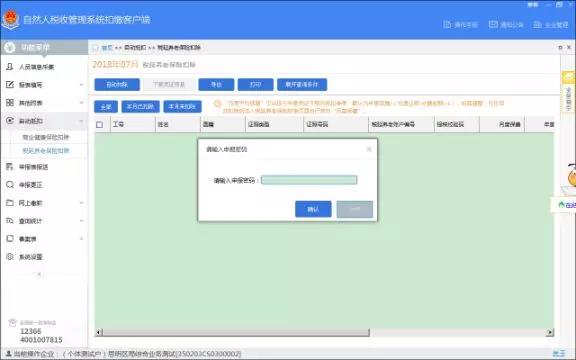The width and height of the screenshot is (576, 360).
Task: Click the cartoon mascot helper icon
Action: 572,176
